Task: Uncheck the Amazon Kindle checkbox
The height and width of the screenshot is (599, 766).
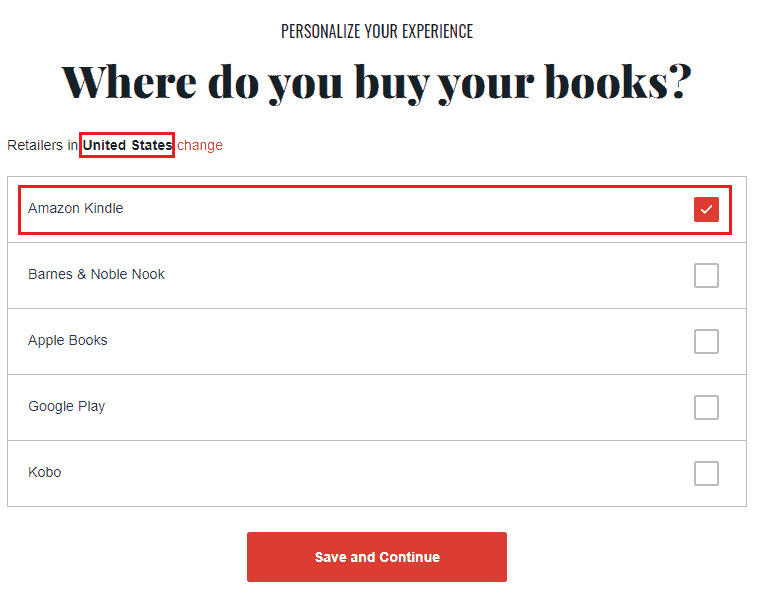Action: pos(706,210)
